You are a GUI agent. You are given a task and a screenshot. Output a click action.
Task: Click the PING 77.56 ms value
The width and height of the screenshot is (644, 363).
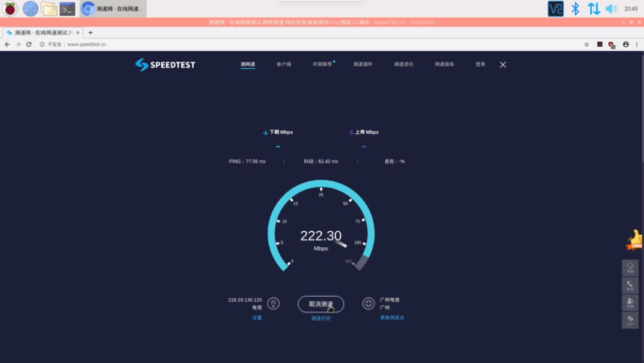pos(247,161)
